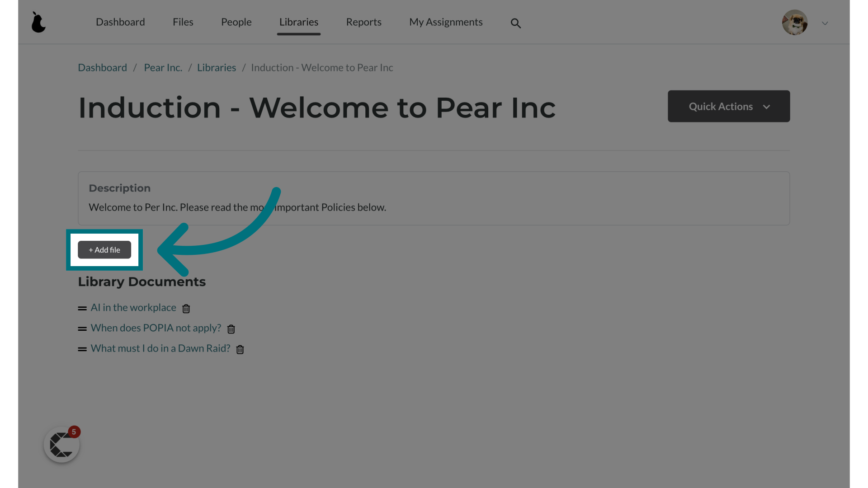This screenshot has width=868, height=488.
Task: Click the Add file button
Action: [x=104, y=250]
